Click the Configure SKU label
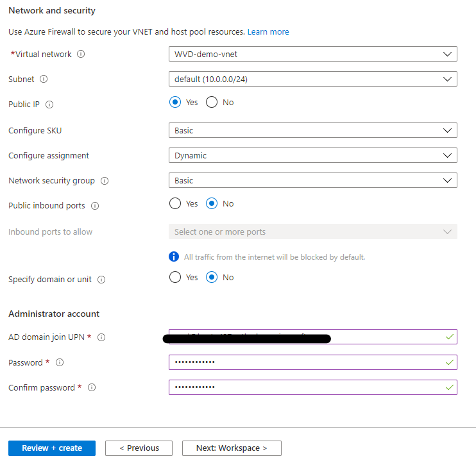 click(35, 131)
